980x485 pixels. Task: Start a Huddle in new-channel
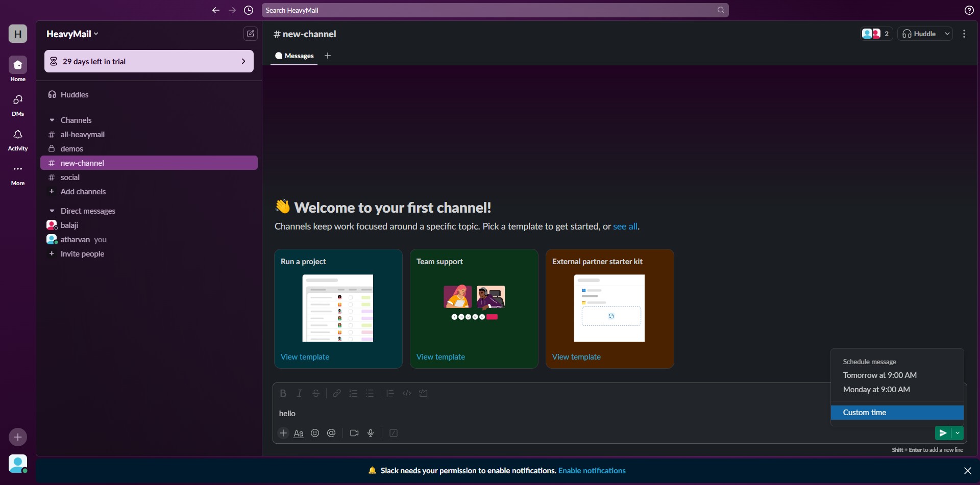pyautogui.click(x=919, y=34)
